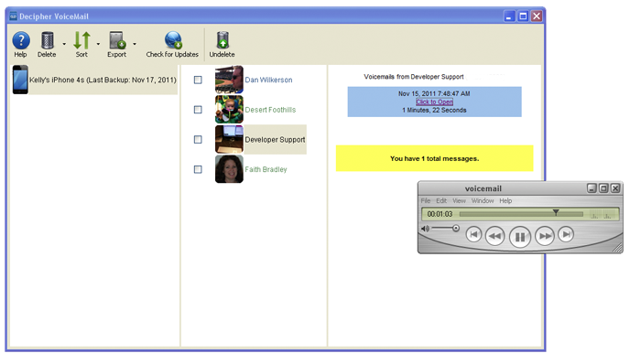Select Kelly's iPhone 4s backup entry

[95, 80]
